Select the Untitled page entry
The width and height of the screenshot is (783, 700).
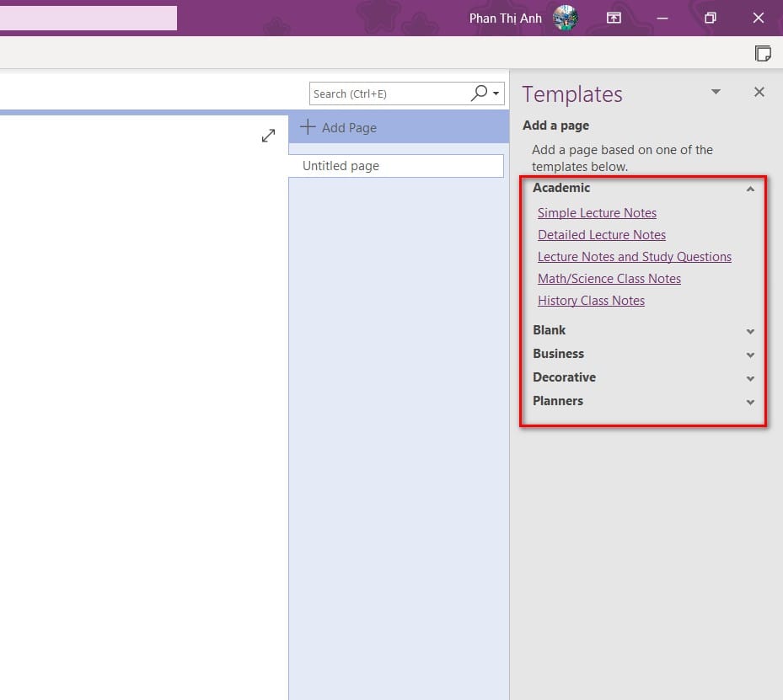point(396,166)
